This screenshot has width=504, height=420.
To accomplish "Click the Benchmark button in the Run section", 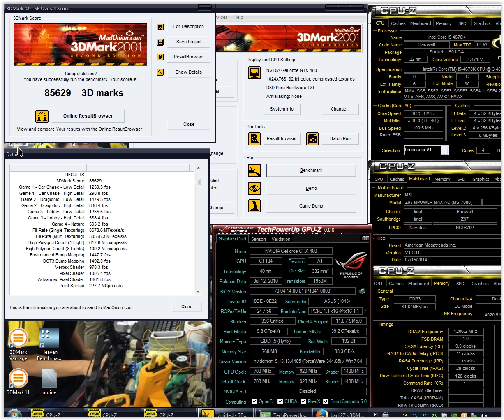I will click(x=311, y=171).
